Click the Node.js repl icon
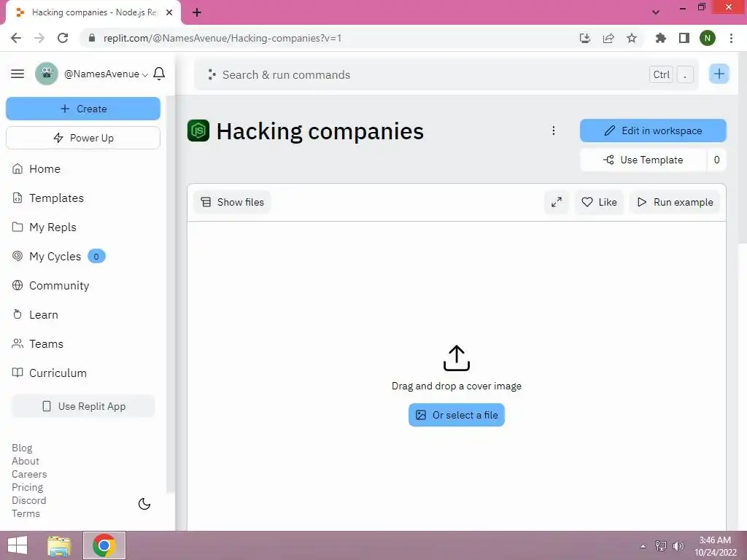The height and width of the screenshot is (560, 747). (x=198, y=131)
